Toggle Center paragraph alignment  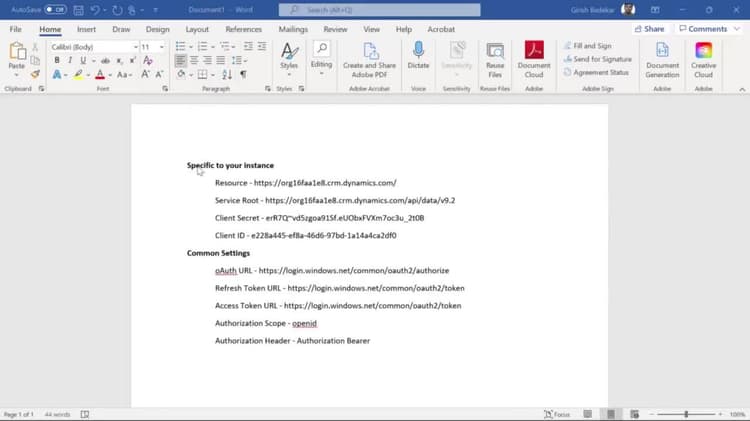194,60
